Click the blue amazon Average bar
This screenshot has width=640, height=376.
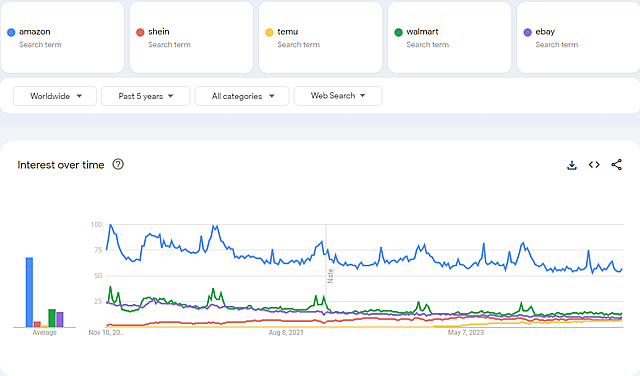[x=29, y=292]
